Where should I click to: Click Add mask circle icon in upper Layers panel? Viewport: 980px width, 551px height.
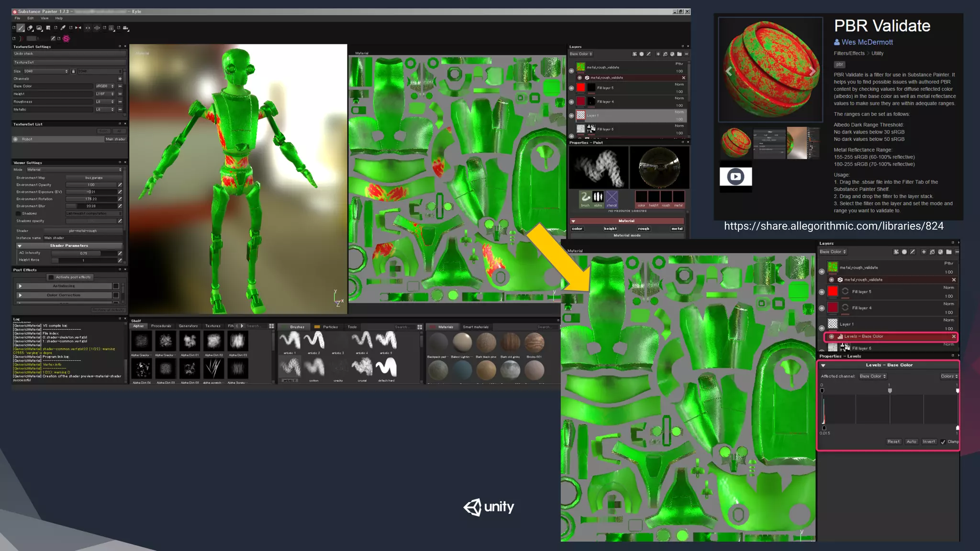pos(641,54)
